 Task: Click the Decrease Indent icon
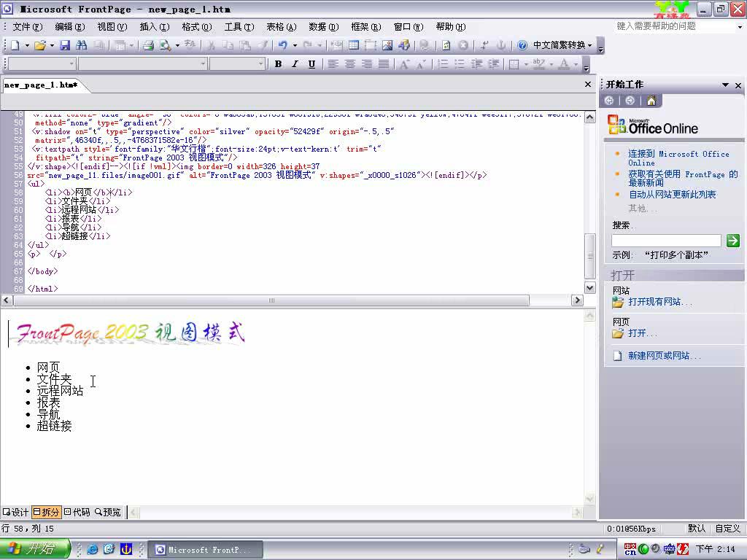point(477,64)
